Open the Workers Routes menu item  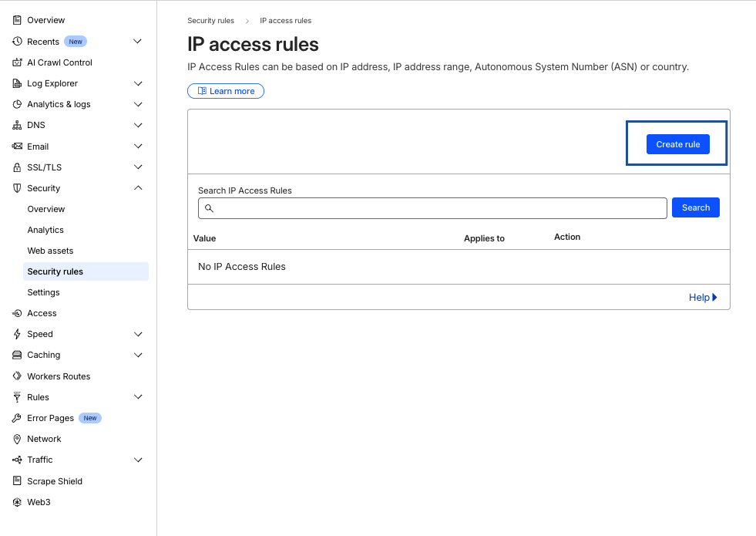click(59, 376)
